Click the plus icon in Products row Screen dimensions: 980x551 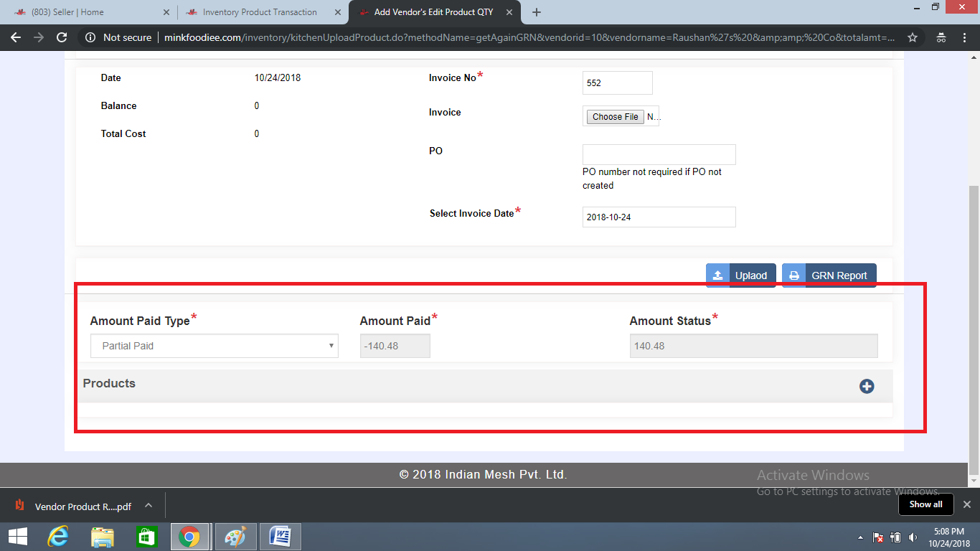point(867,386)
